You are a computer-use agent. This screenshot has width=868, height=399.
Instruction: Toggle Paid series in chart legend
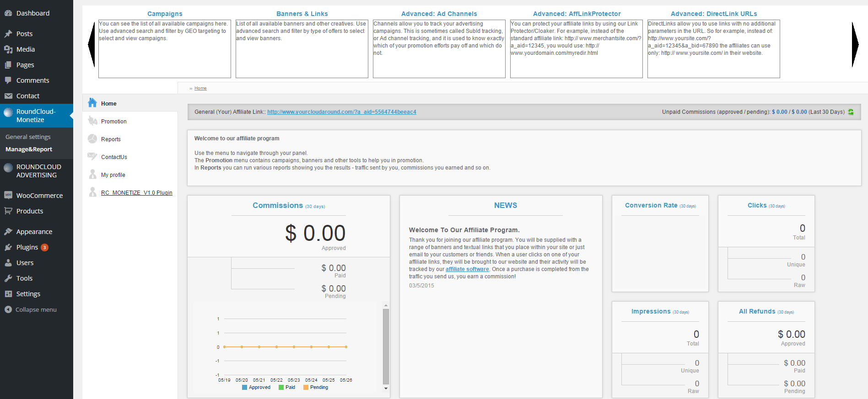(287, 387)
